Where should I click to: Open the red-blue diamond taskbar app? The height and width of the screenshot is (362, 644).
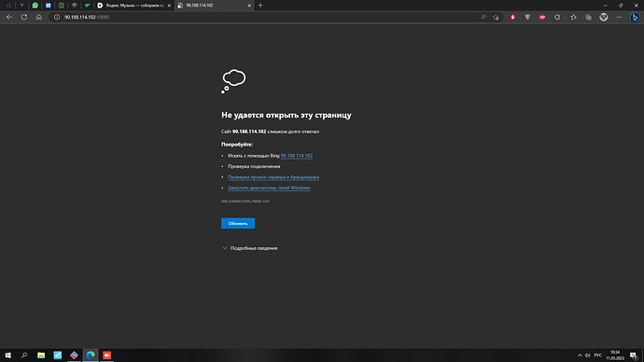pos(74,355)
